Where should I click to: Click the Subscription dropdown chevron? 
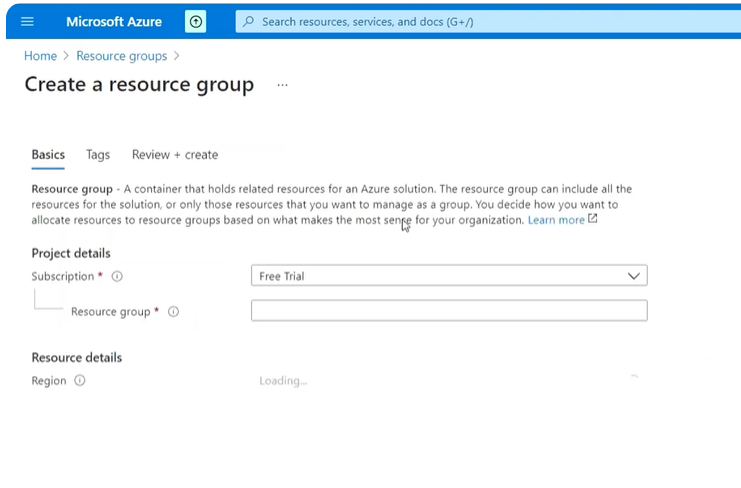tap(634, 276)
